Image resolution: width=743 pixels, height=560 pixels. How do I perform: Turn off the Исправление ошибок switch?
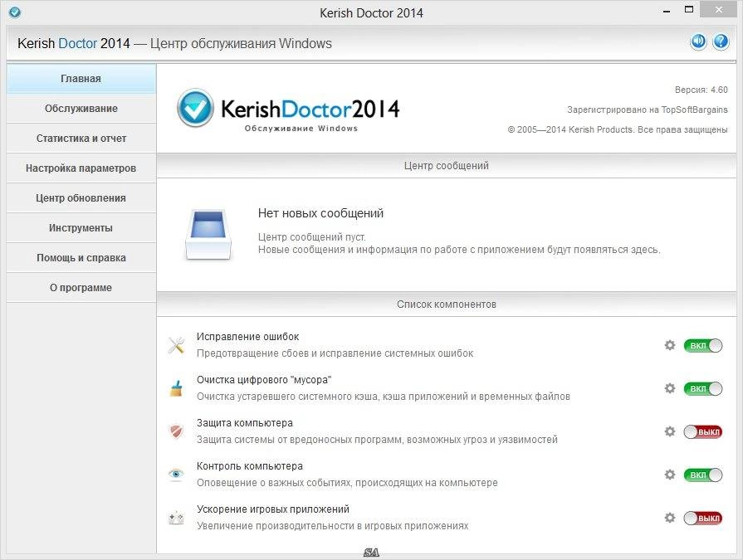pos(702,346)
